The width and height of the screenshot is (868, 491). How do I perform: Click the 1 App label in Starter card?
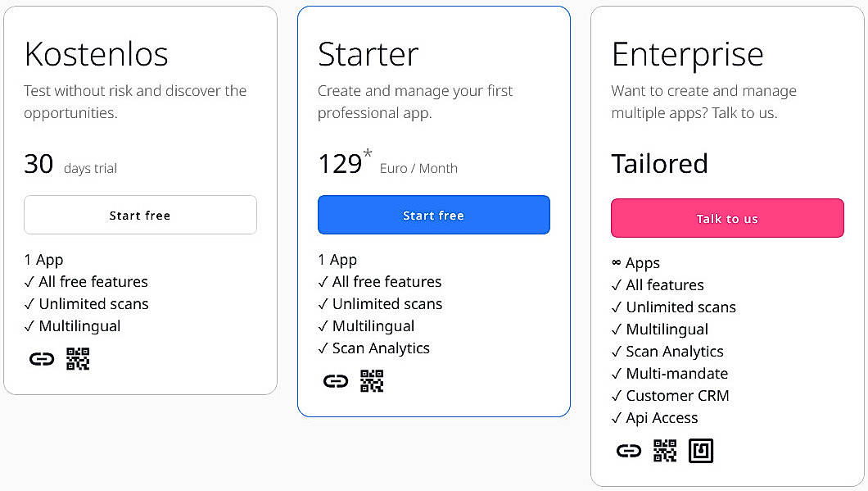(337, 259)
